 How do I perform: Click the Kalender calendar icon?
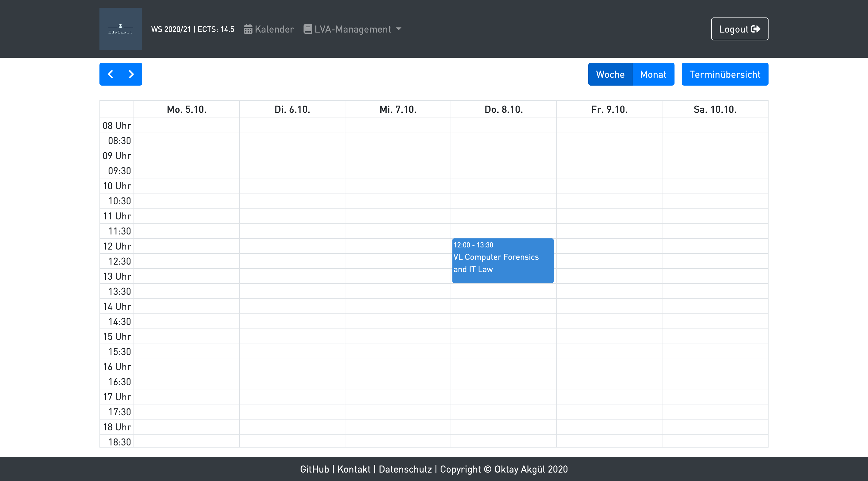[248, 29]
